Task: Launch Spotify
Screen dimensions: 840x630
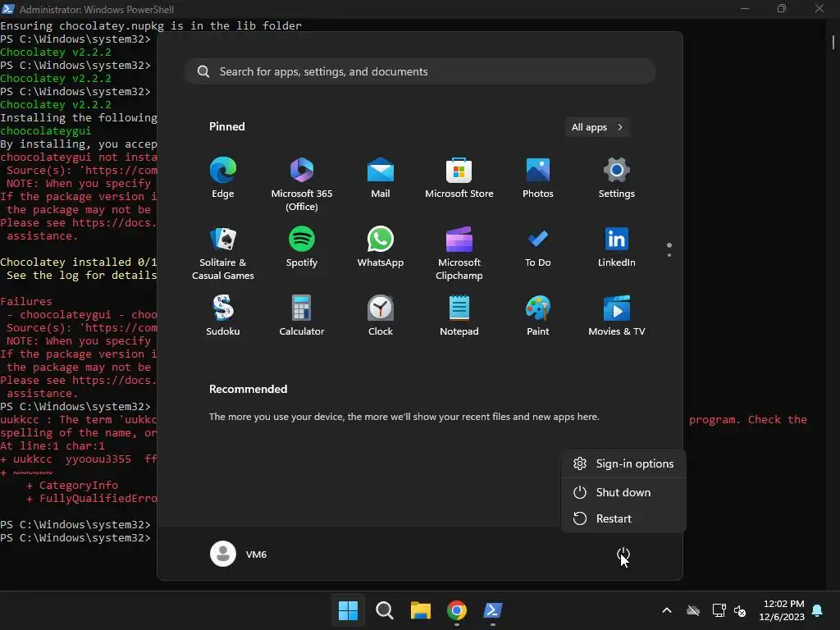Action: pyautogui.click(x=302, y=247)
